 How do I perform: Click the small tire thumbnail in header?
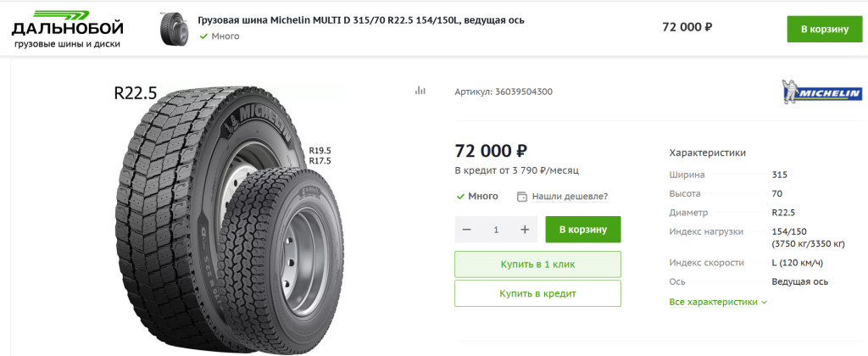pyautogui.click(x=173, y=29)
